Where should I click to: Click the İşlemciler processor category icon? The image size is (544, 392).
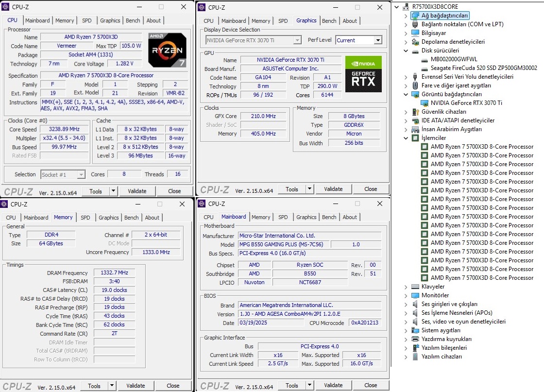pos(415,138)
